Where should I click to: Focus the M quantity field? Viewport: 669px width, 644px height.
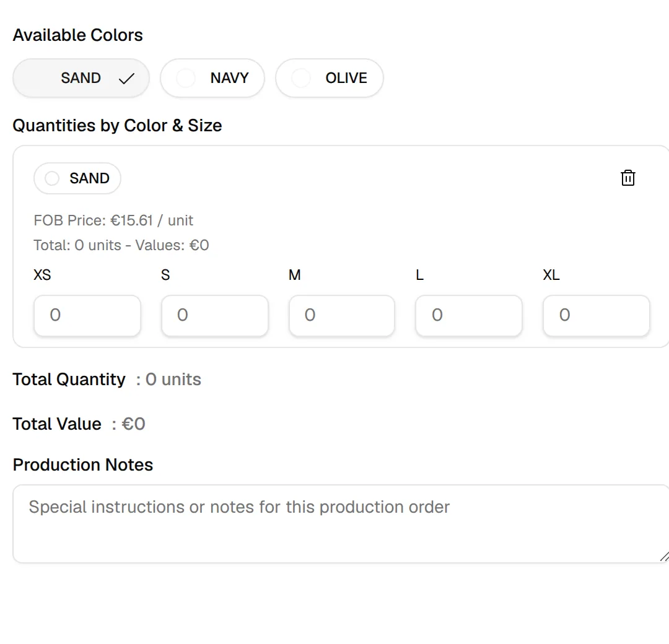point(342,316)
